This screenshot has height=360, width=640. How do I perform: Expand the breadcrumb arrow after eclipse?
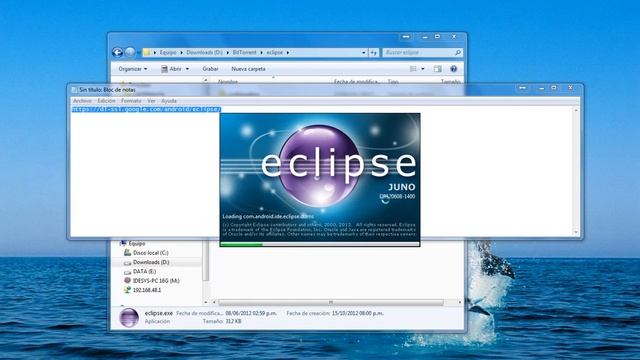tap(288, 53)
